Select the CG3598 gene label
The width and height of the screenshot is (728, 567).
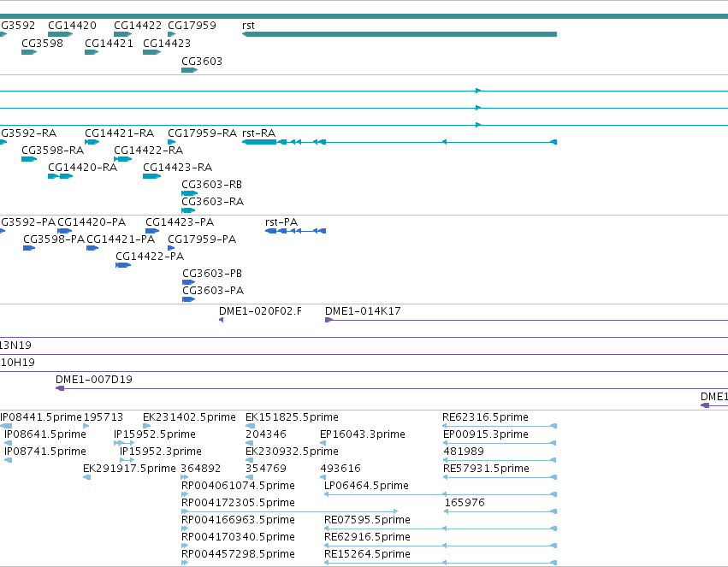[x=42, y=44]
